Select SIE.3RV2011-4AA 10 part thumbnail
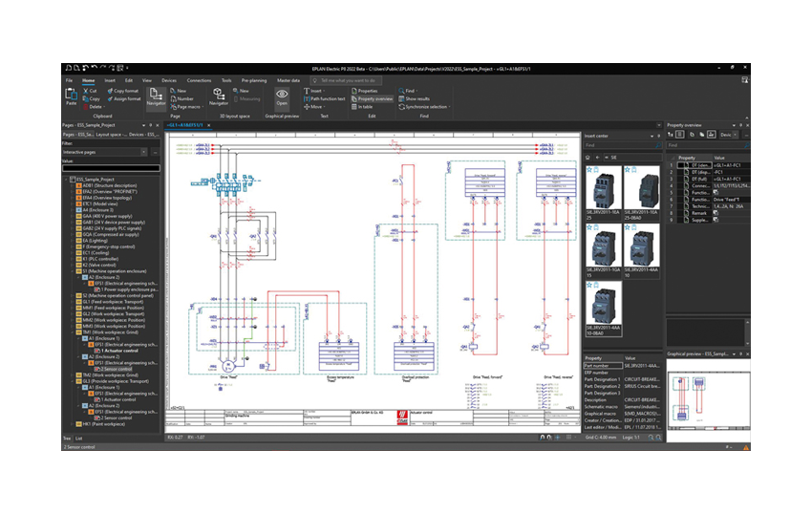This screenshot has height=513, width=812. pos(641,251)
